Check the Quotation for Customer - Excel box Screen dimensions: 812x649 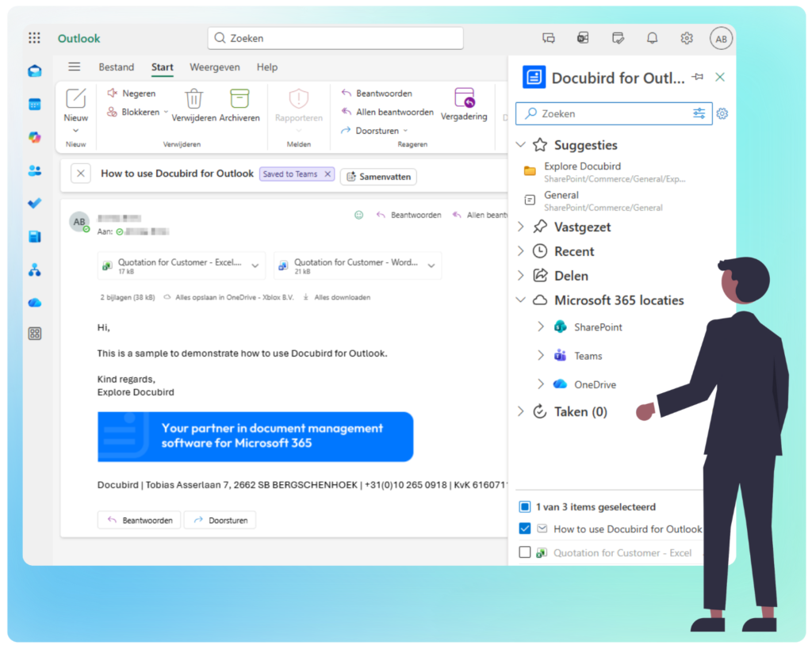point(524,552)
